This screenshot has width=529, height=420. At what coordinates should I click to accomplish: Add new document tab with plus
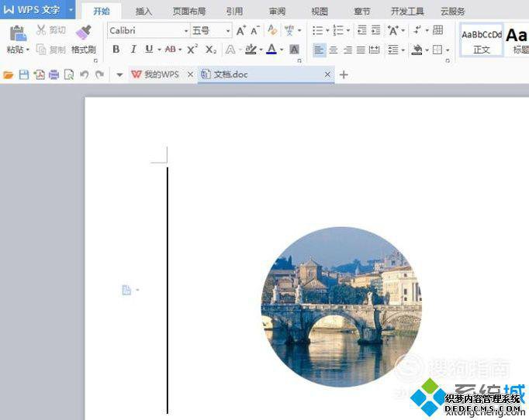coord(344,74)
